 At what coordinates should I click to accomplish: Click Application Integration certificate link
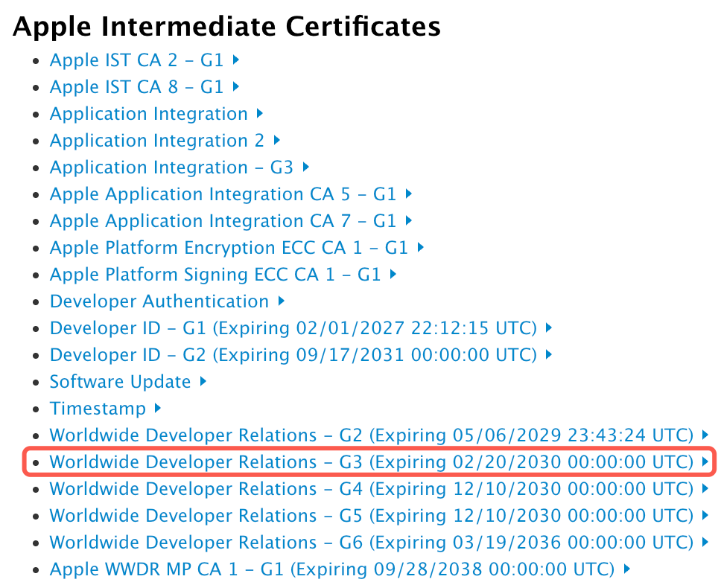point(148,114)
